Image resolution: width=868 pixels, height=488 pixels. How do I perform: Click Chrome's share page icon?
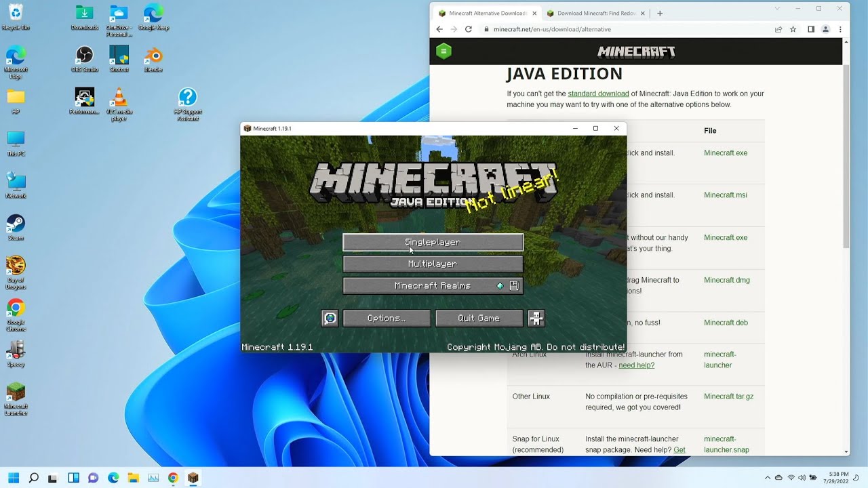[778, 29]
